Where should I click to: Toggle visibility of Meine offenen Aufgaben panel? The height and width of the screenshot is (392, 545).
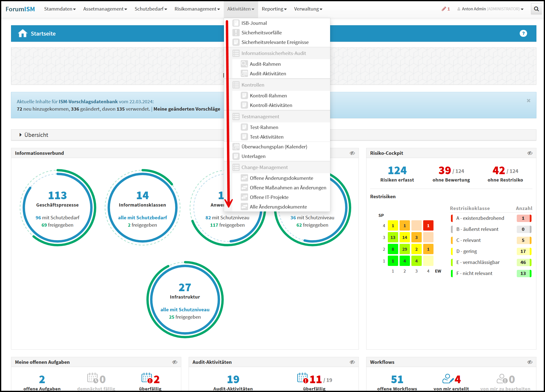coord(175,362)
